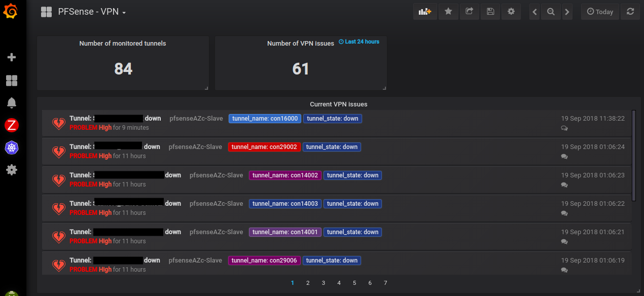Screen dimensions: 644x296
Task: Shift time range forward with right arrow
Action: click(x=567, y=12)
